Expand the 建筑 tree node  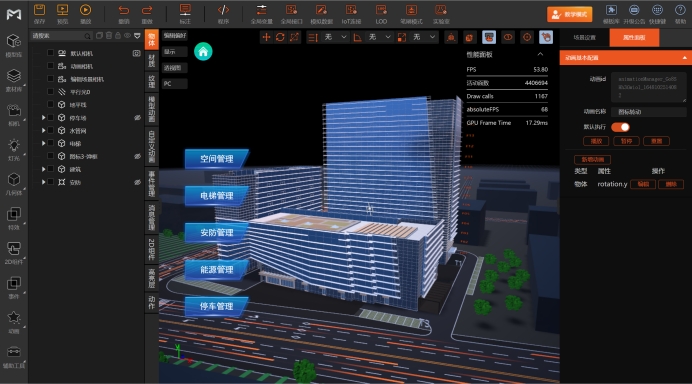43,169
